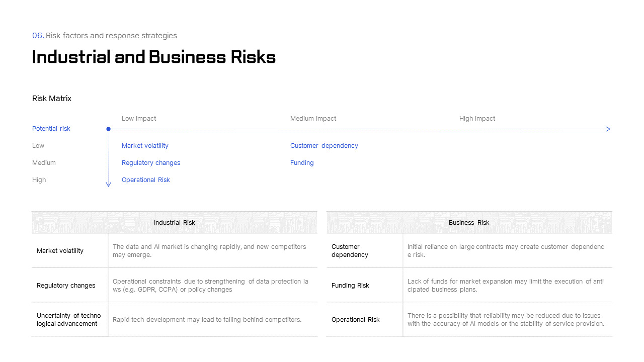The width and height of the screenshot is (644, 362).
Task: Click the "Medium" potential risk row label
Action: [44, 163]
